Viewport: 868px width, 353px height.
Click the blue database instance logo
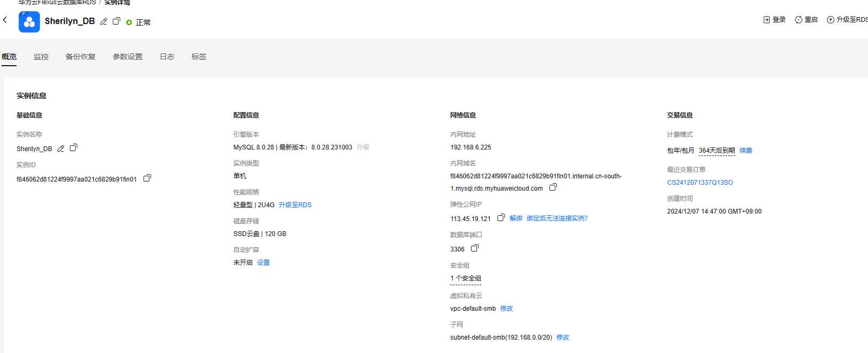coord(29,22)
